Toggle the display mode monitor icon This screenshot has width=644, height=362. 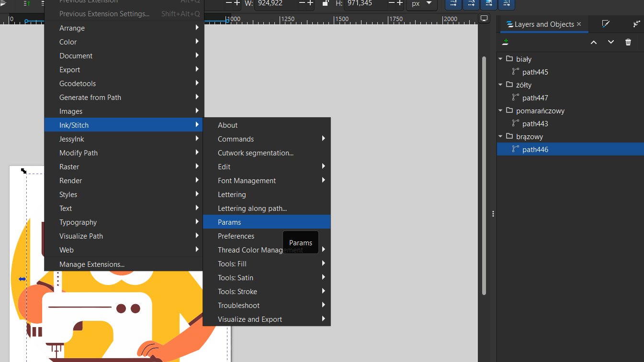(484, 19)
